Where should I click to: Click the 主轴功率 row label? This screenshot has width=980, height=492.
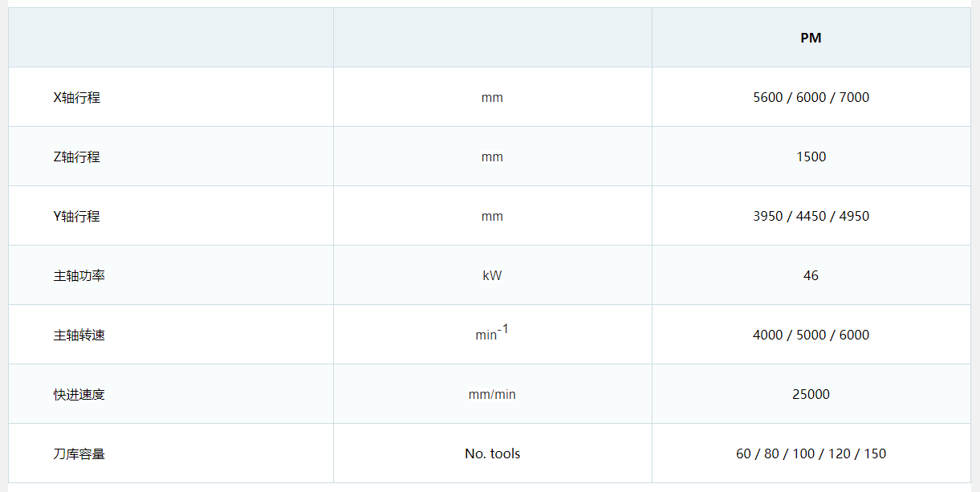(x=79, y=275)
